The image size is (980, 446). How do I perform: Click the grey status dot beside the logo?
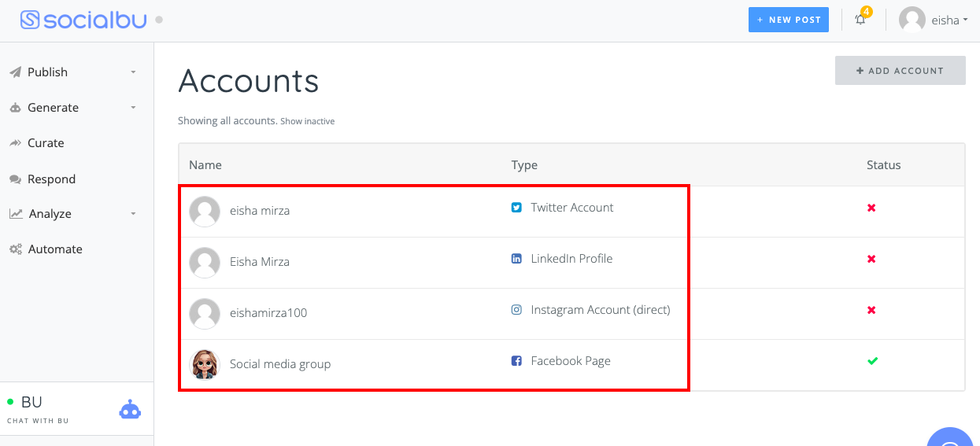[x=159, y=20]
